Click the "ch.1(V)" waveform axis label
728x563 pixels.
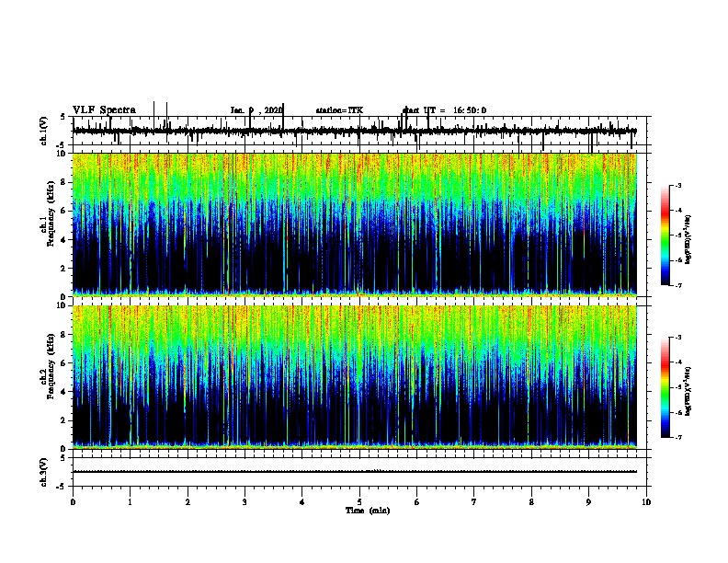[x=44, y=131]
